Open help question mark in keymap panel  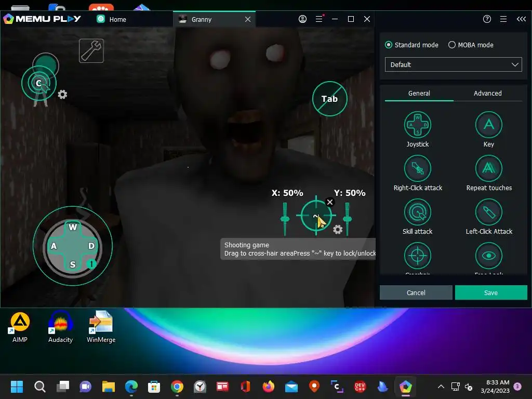click(x=487, y=19)
